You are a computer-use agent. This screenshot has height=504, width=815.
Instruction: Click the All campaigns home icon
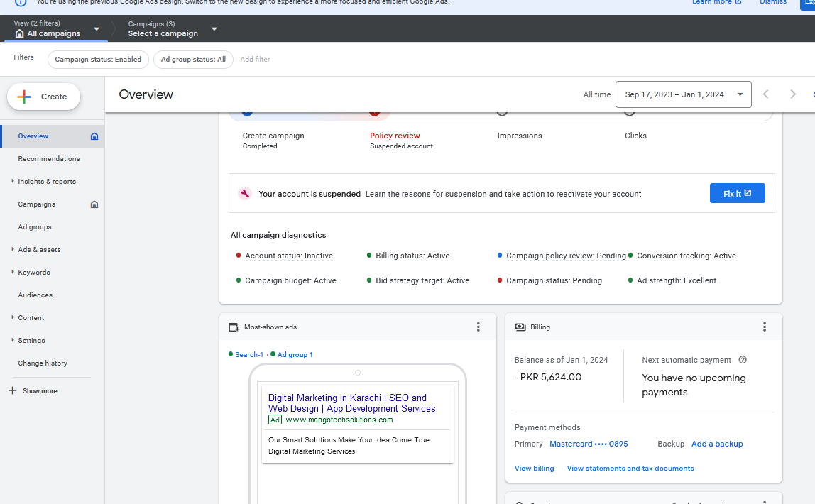tap(20, 34)
